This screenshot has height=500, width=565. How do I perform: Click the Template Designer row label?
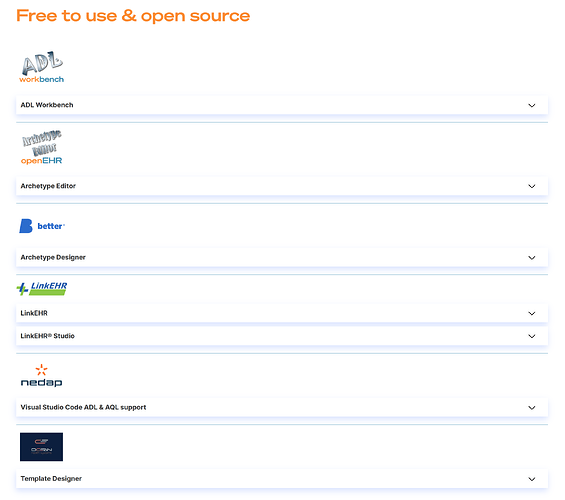[51, 478]
